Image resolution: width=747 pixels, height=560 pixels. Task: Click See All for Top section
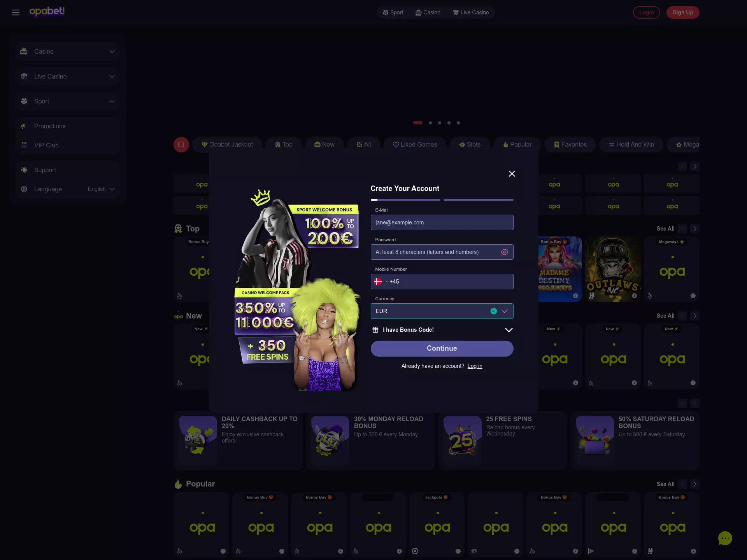tap(665, 229)
